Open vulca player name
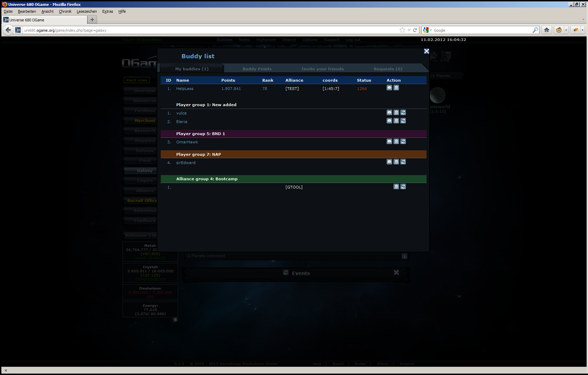 181,113
